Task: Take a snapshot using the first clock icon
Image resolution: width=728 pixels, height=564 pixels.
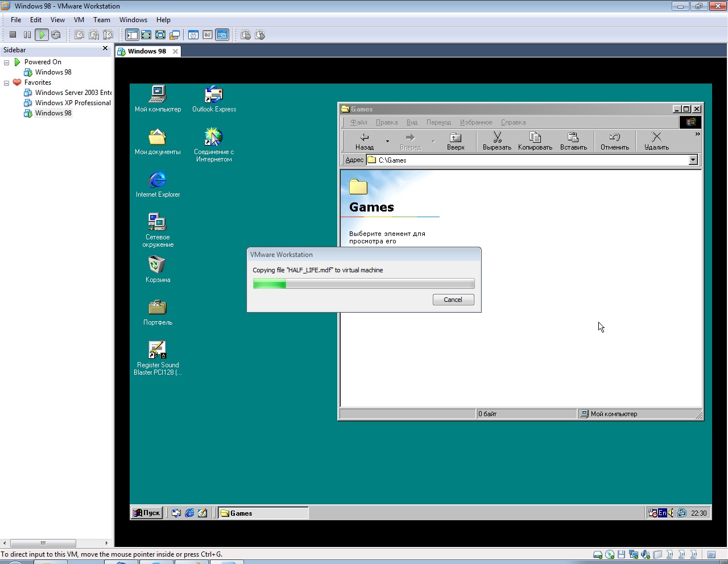Action: [x=79, y=35]
